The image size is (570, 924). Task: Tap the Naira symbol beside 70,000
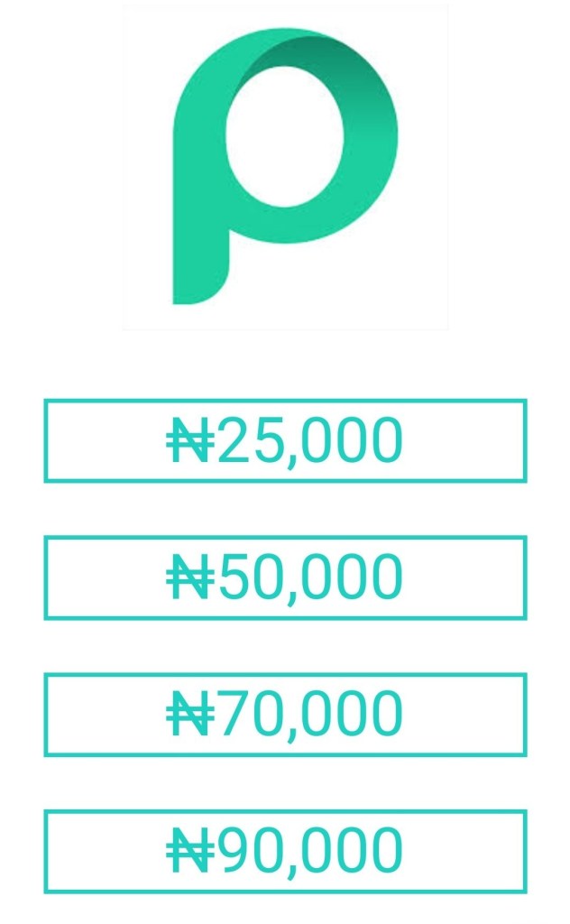190,716
